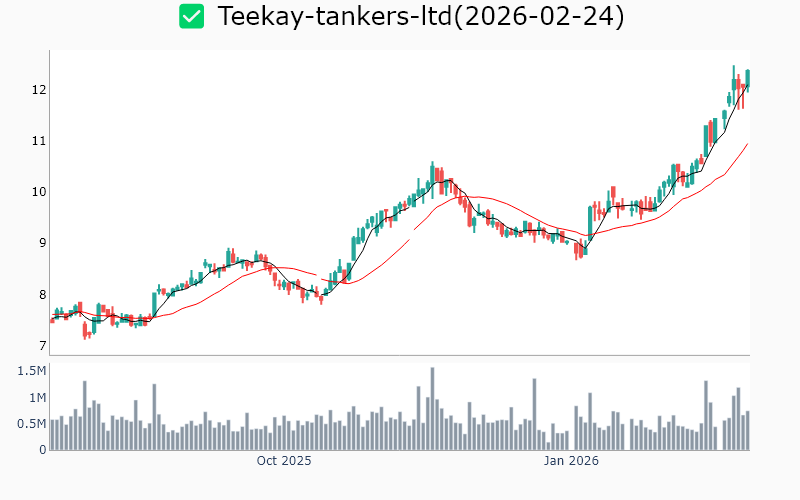
Task: Click the 0.5M volume axis label
Action: [32, 424]
